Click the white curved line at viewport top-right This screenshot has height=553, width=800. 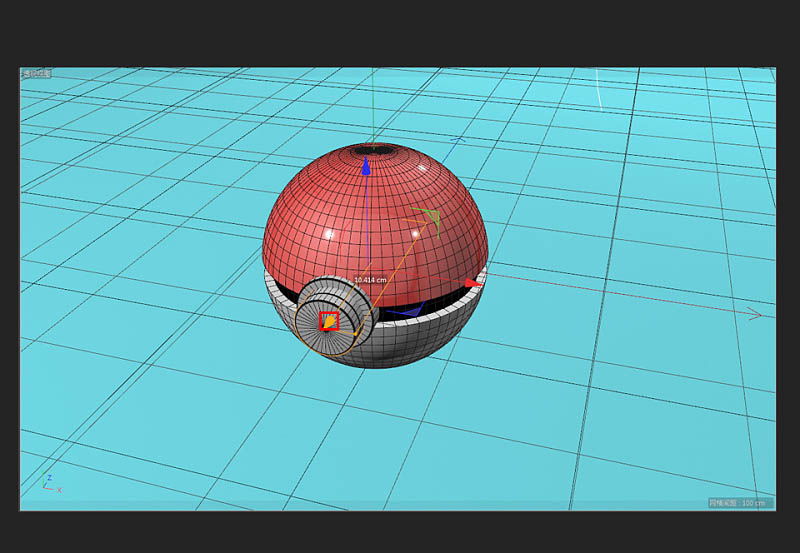pyautogui.click(x=598, y=90)
